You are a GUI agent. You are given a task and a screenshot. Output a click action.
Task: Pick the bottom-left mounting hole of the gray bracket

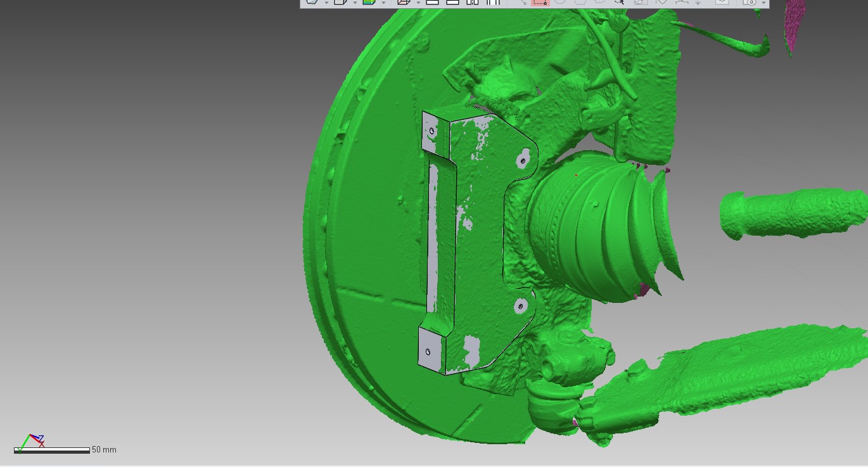click(429, 352)
